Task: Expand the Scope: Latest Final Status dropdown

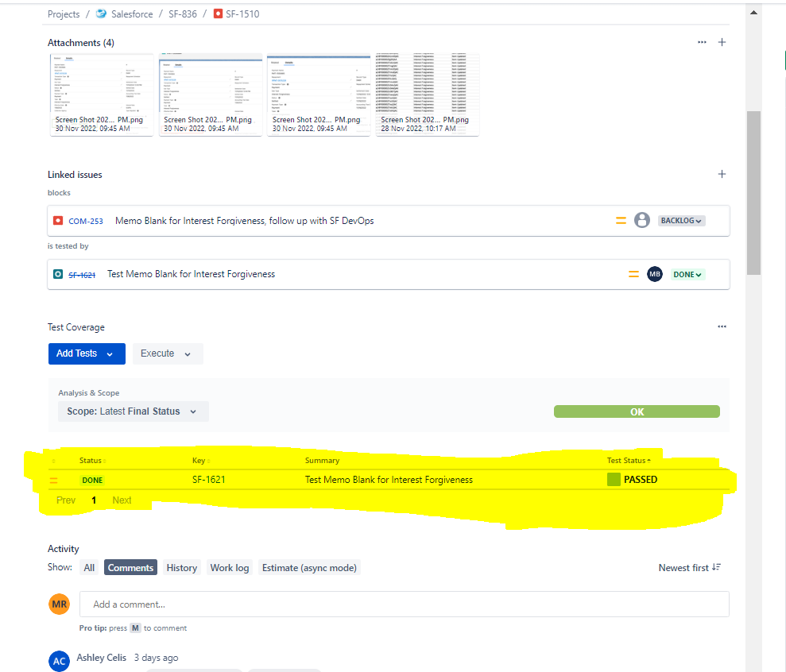Action: point(132,411)
